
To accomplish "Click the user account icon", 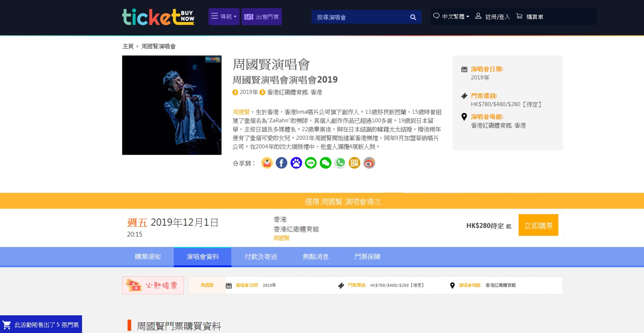I will pyautogui.click(x=478, y=16).
